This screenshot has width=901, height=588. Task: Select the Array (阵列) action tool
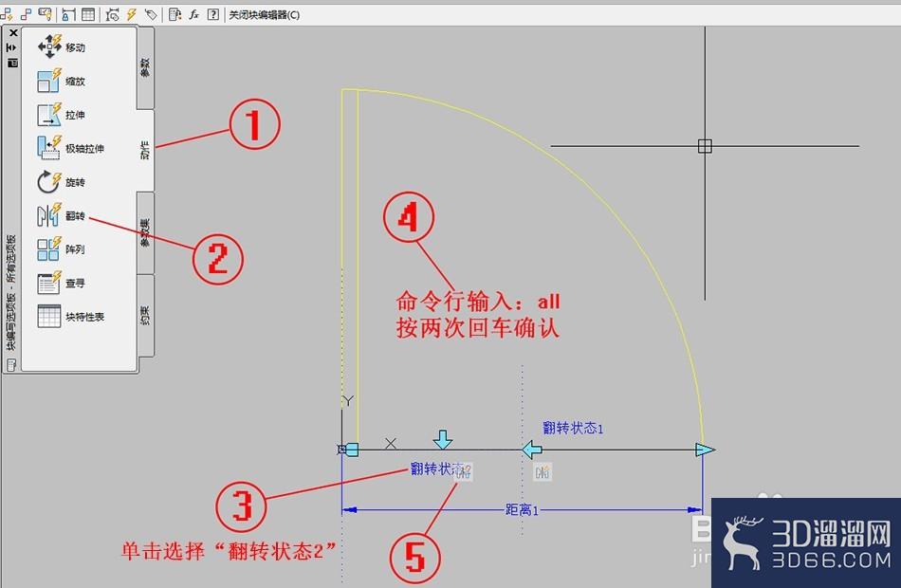click(61, 248)
